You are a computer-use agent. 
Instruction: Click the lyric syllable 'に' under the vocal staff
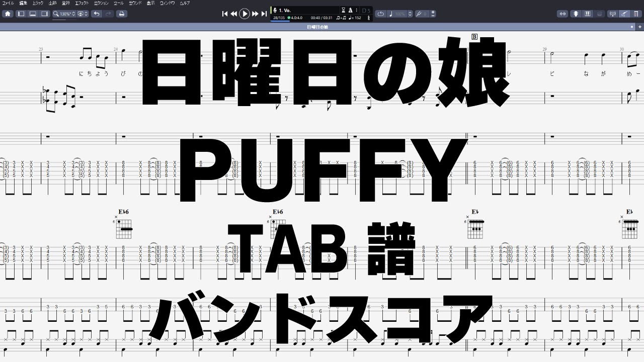point(82,74)
